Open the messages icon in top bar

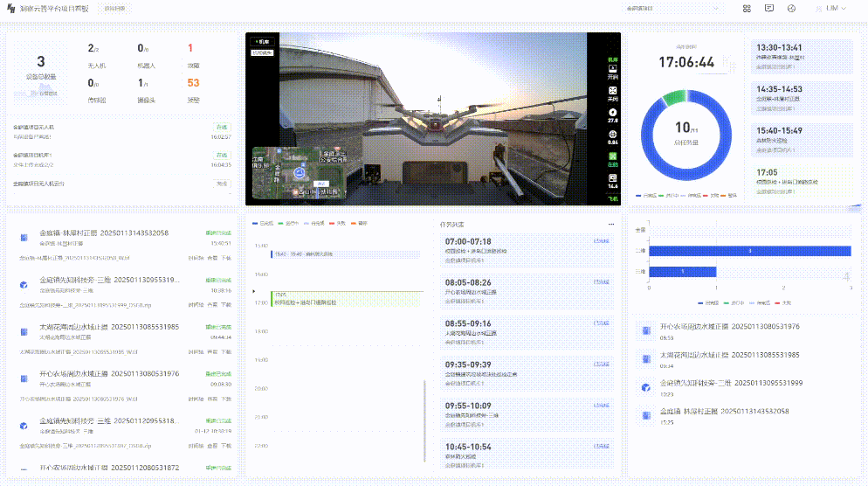pyautogui.click(x=769, y=8)
